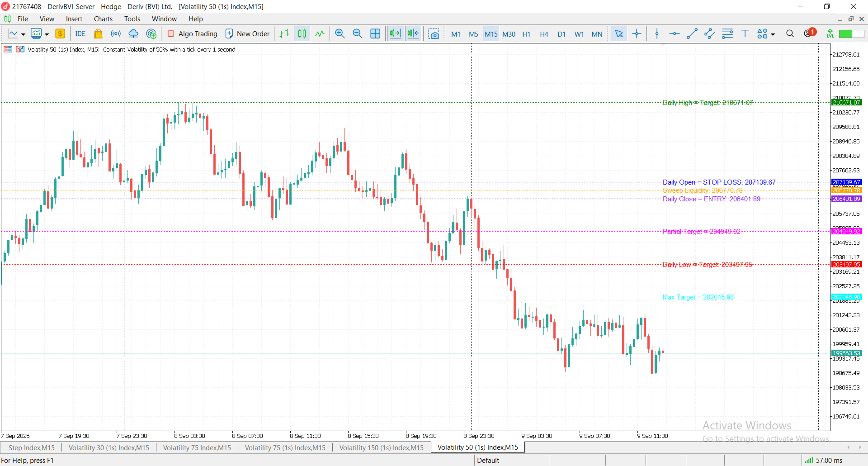Select the horizontal line drawing tool
The height and width of the screenshot is (466, 868).
click(675, 34)
